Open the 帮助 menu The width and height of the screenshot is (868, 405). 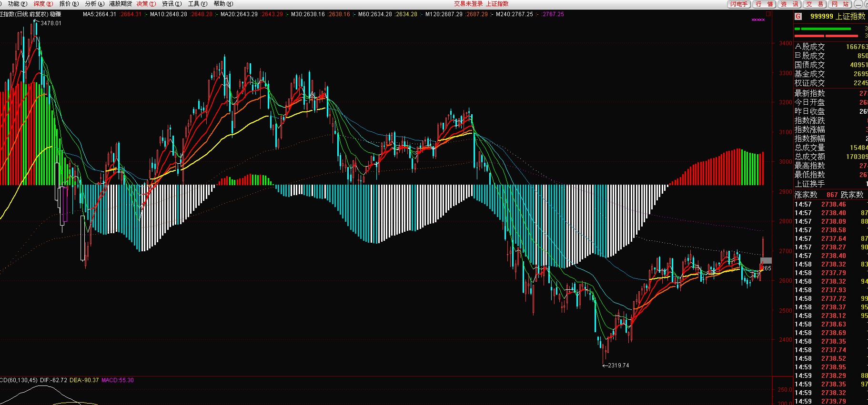click(223, 4)
